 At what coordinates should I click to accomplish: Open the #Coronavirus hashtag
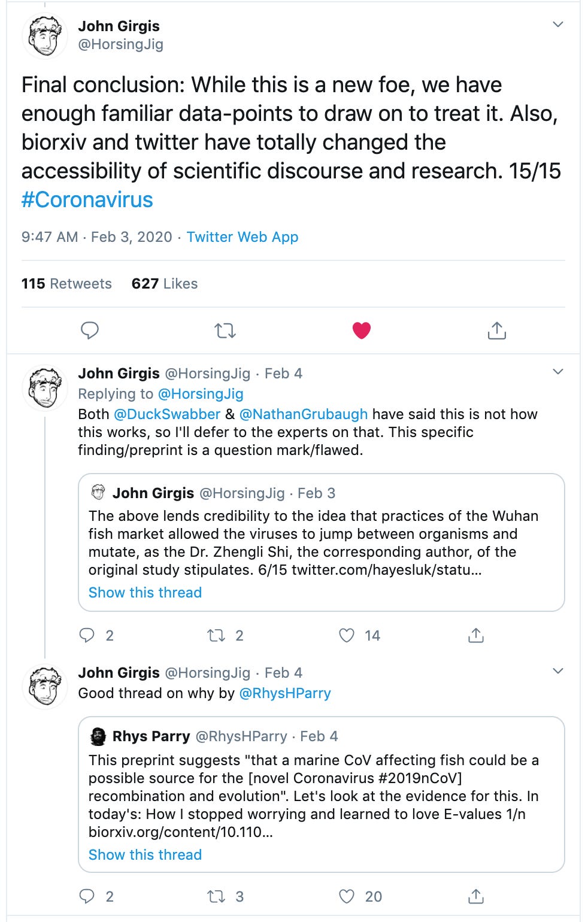pyautogui.click(x=87, y=200)
